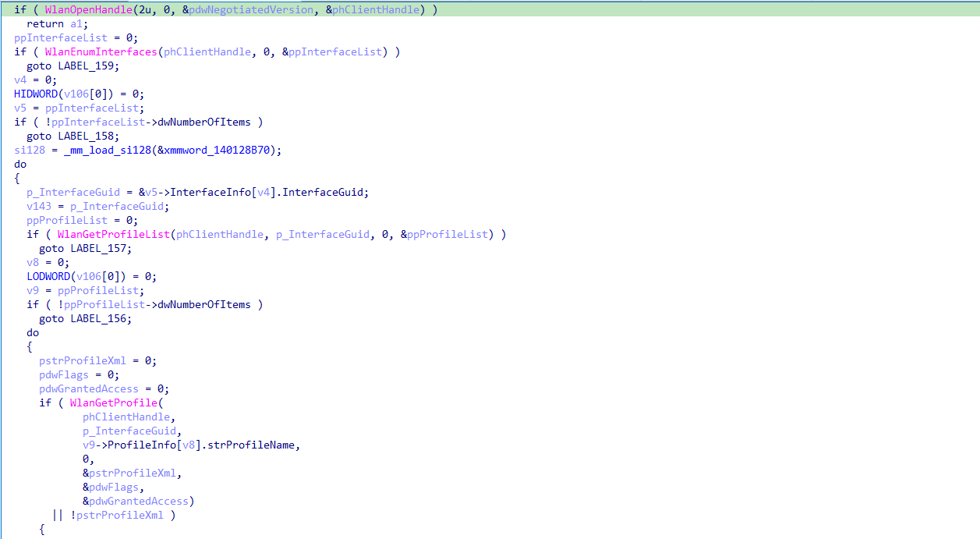Viewport: 980px width, 539px height.
Task: Click the HIDWORD macro text
Action: click(35, 94)
